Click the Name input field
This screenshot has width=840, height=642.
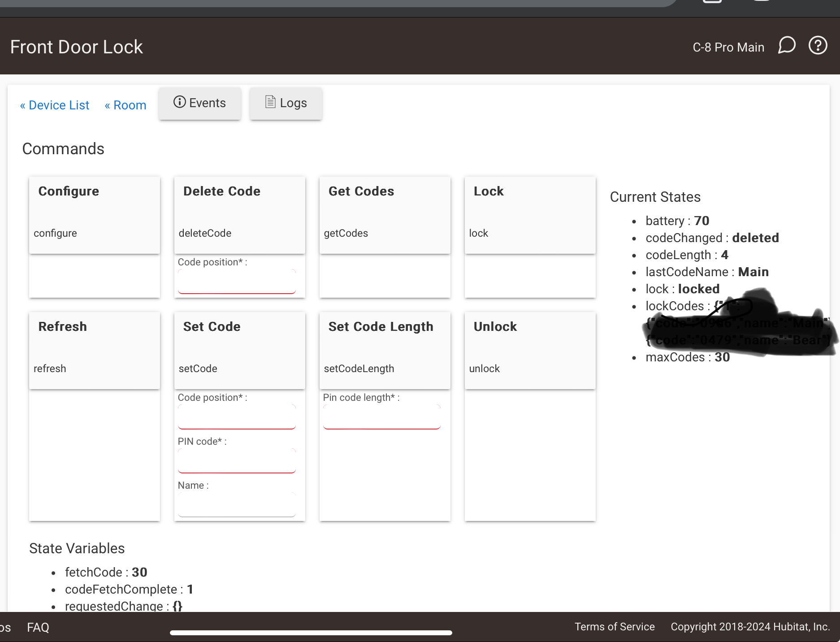(237, 505)
